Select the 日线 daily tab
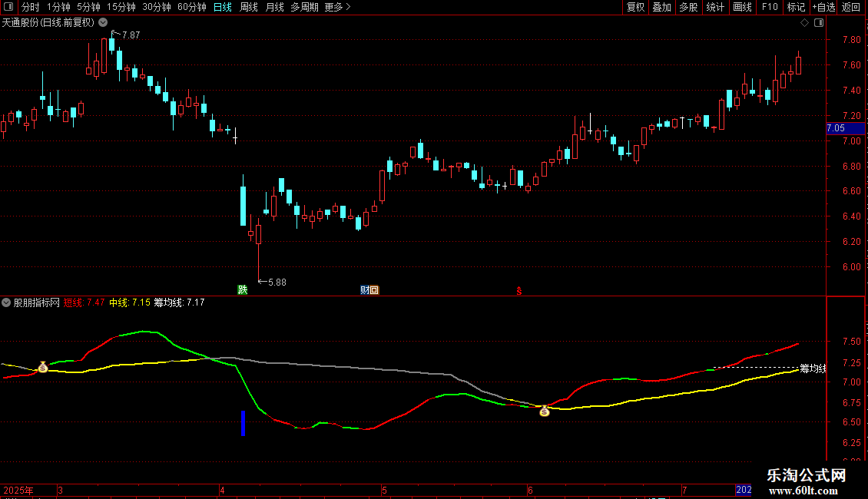Image resolution: width=868 pixels, height=499 pixels. pos(223,7)
